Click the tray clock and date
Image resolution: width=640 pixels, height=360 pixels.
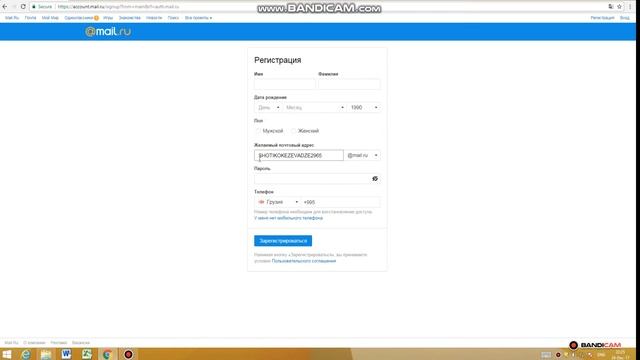point(620,355)
